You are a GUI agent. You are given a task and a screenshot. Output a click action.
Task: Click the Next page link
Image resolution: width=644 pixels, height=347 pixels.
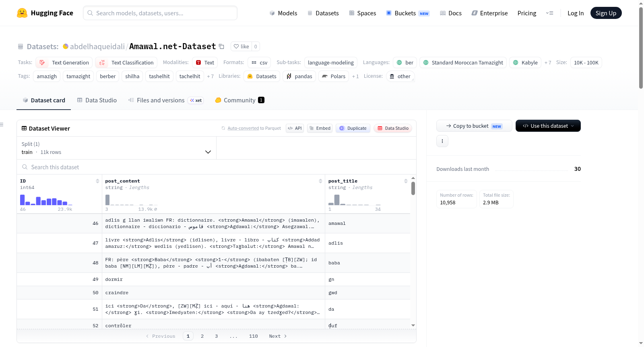pos(278,336)
